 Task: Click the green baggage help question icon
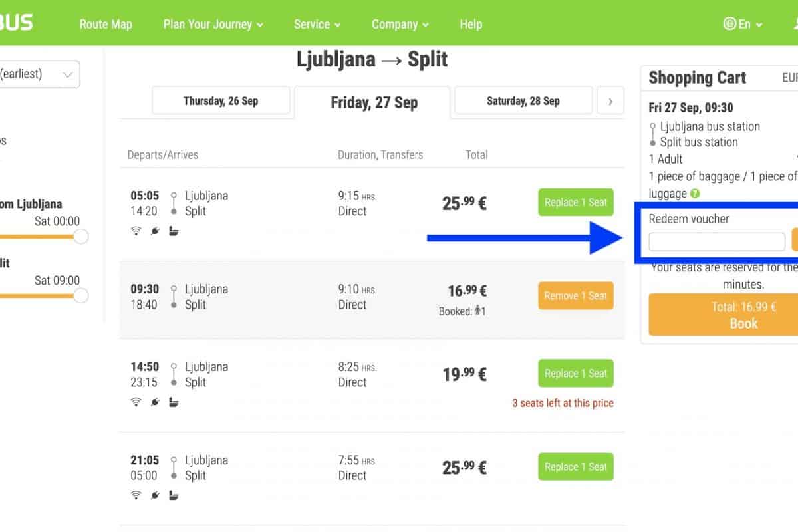pyautogui.click(x=695, y=194)
